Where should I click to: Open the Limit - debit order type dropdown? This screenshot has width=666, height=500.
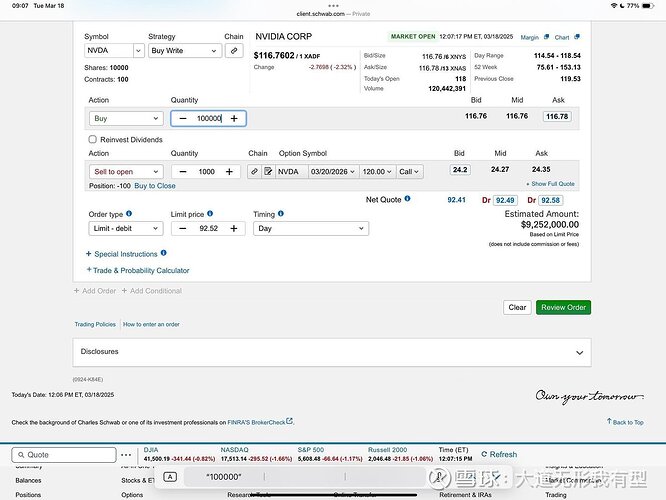(x=126, y=229)
